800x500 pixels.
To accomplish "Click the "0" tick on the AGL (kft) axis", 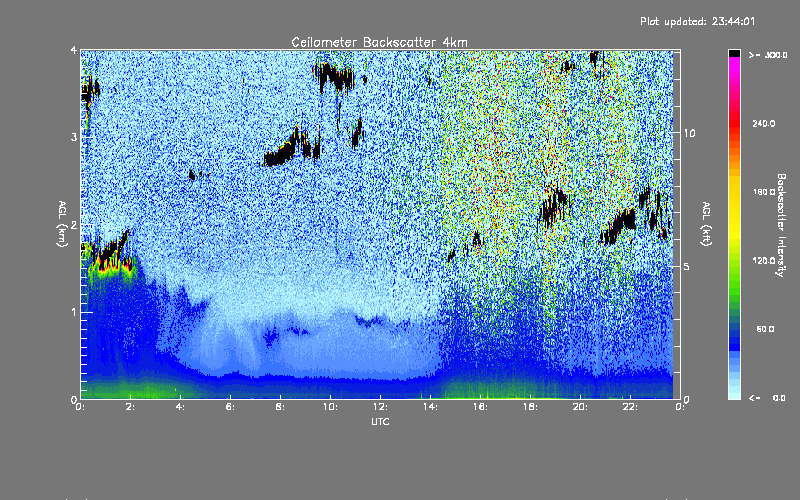I will click(687, 400).
